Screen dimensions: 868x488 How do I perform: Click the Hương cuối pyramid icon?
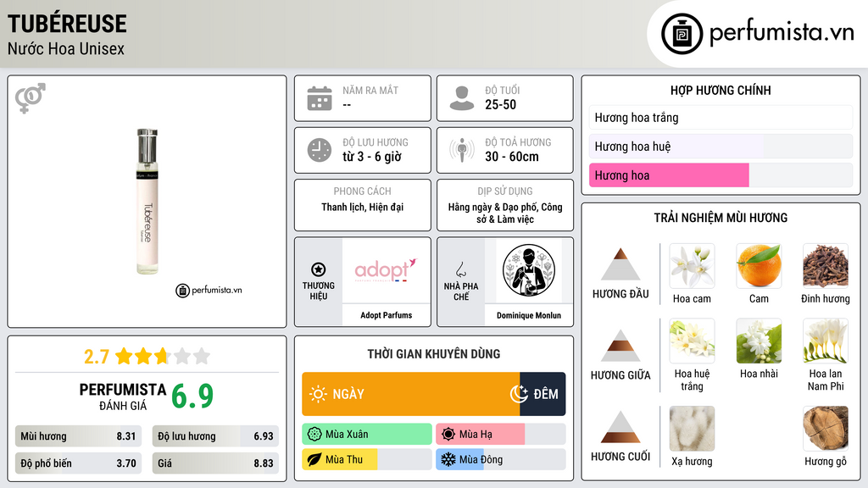(x=620, y=427)
